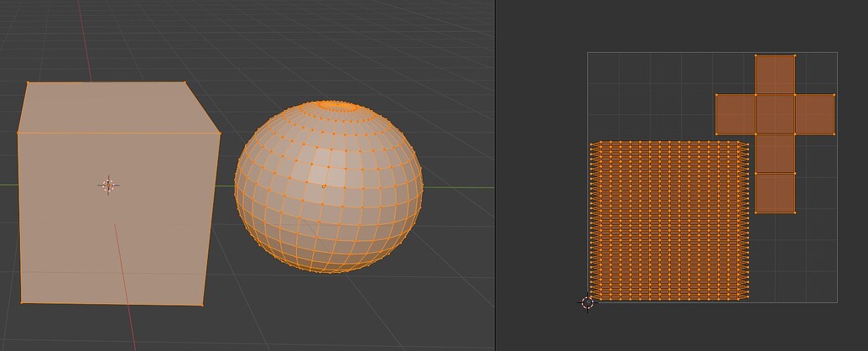Screen dimensions: 868x351
Task: Select center square of cube UV cross
Action: click(775, 114)
